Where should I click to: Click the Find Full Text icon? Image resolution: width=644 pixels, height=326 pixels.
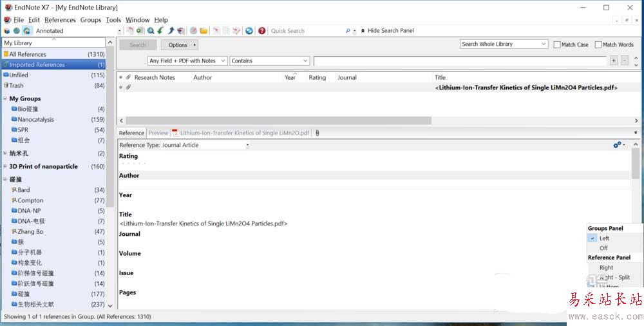(181, 30)
